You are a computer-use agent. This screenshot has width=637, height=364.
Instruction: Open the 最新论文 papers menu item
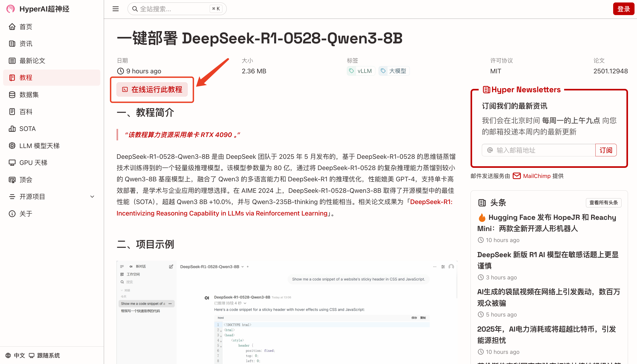[x=52, y=61]
